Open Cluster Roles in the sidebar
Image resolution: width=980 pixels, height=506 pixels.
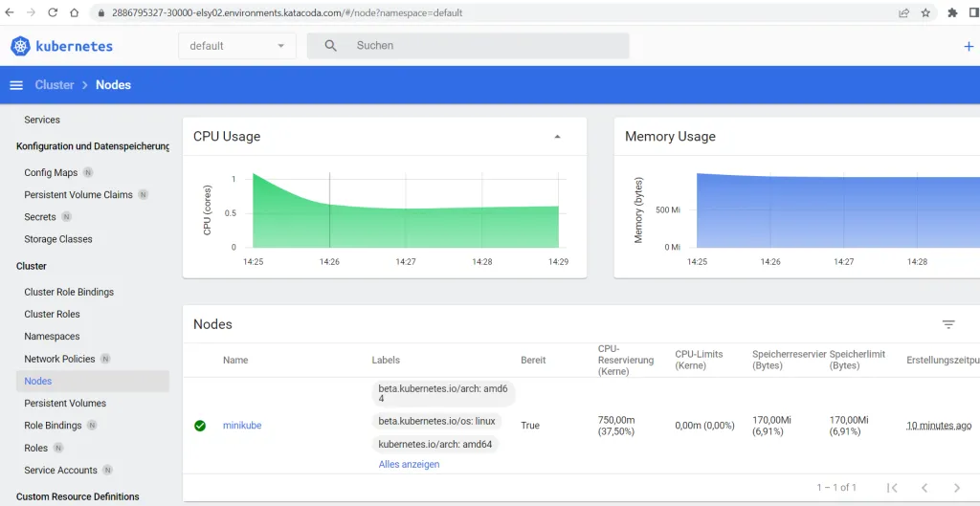[52, 315]
